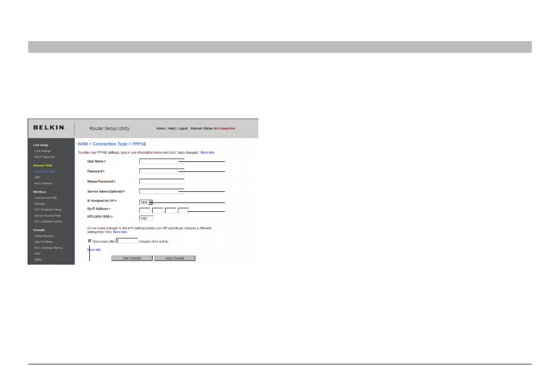Click the MTU field showing 1454
Image resolution: width=560 pixels, height=392 pixels.
coord(146,218)
